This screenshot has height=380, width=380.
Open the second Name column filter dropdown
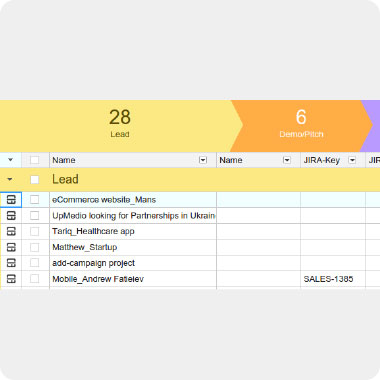click(287, 160)
